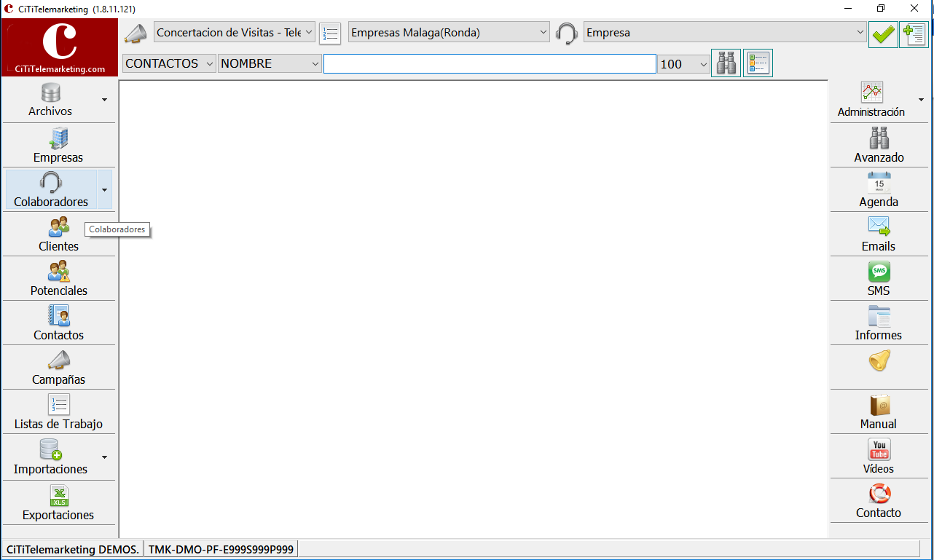Open the Potenciales module
Screen dimensions: 934x560
click(x=58, y=279)
